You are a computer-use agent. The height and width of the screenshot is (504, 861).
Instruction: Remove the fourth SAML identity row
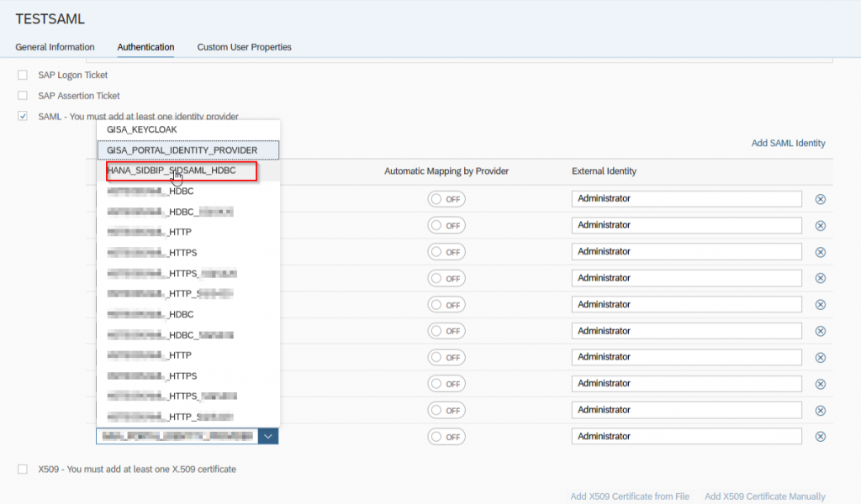pyautogui.click(x=821, y=278)
